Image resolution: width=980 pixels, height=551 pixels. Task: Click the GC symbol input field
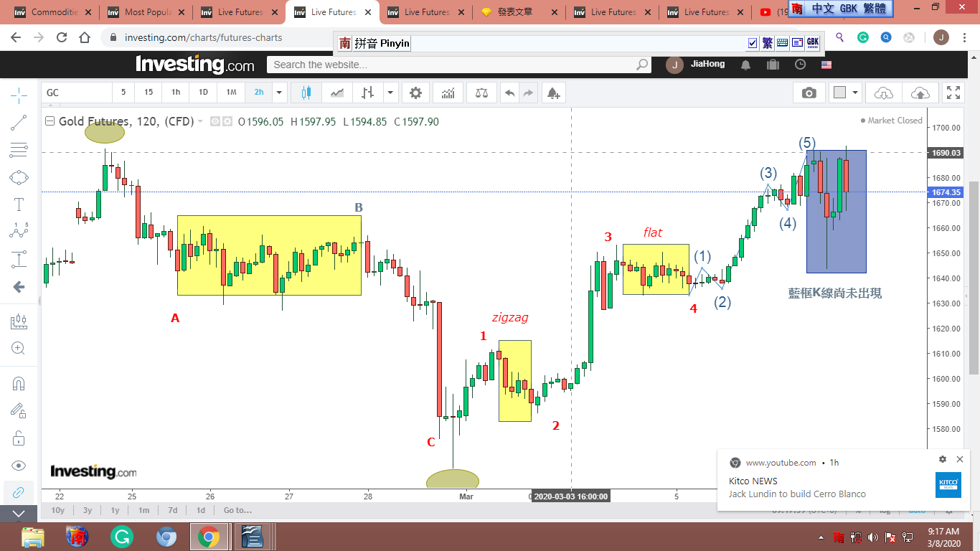pyautogui.click(x=76, y=93)
